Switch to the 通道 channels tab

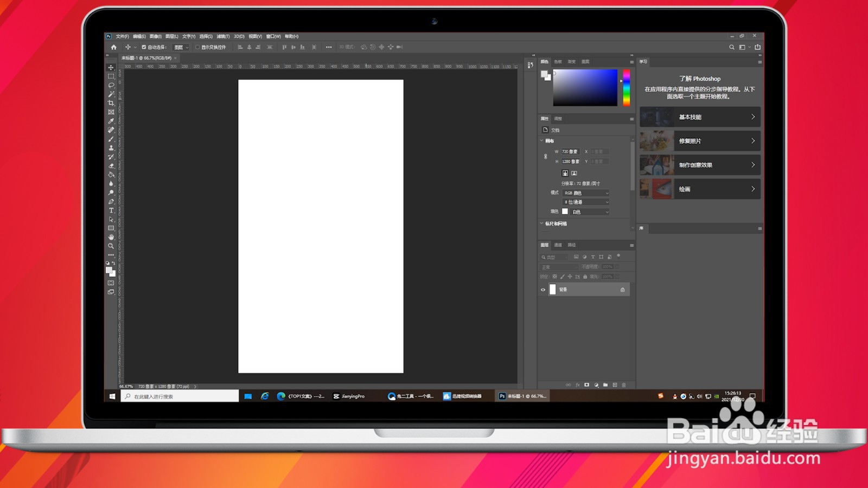pos(558,245)
